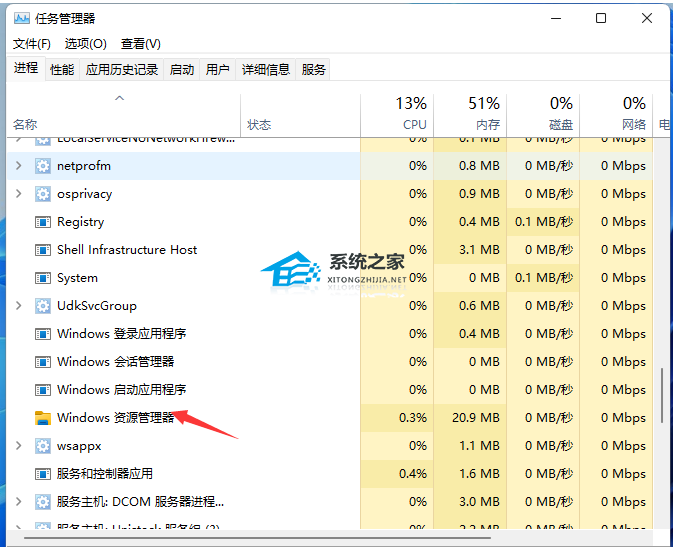Sort by the 网络 column header
The width and height of the screenshot is (673, 547).
616,115
